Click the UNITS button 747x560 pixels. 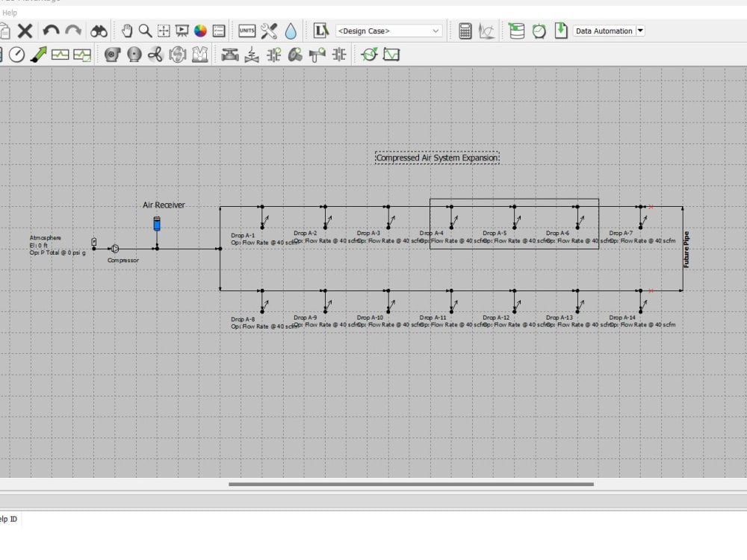247,31
